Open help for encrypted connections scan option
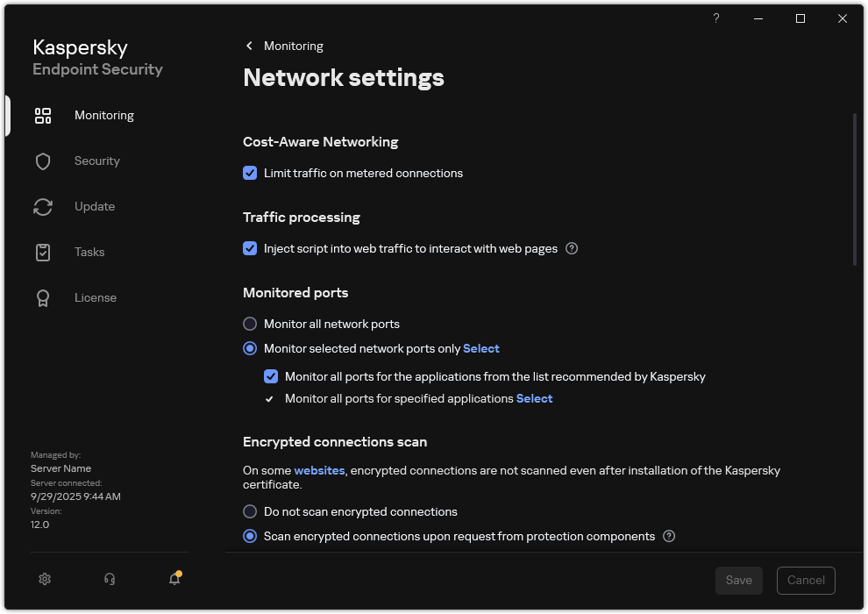Screen dimensions: 868x614 pos(669,536)
